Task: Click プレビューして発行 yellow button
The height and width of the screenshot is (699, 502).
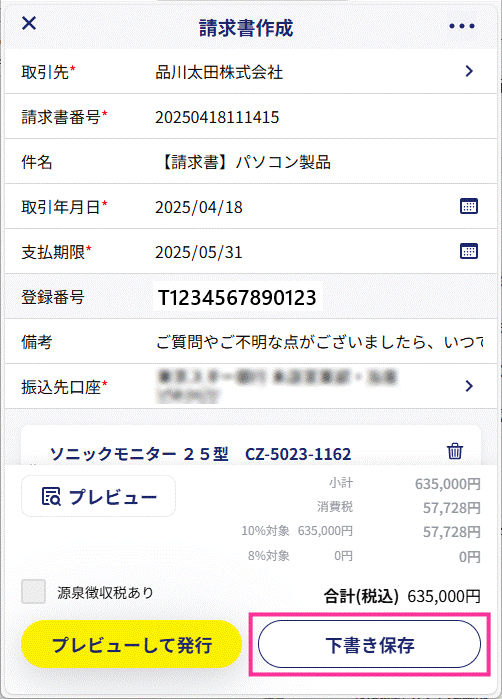Action: (x=132, y=644)
